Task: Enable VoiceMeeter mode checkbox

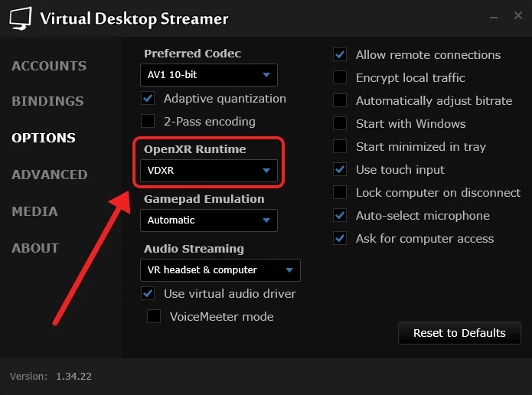Action: (154, 316)
